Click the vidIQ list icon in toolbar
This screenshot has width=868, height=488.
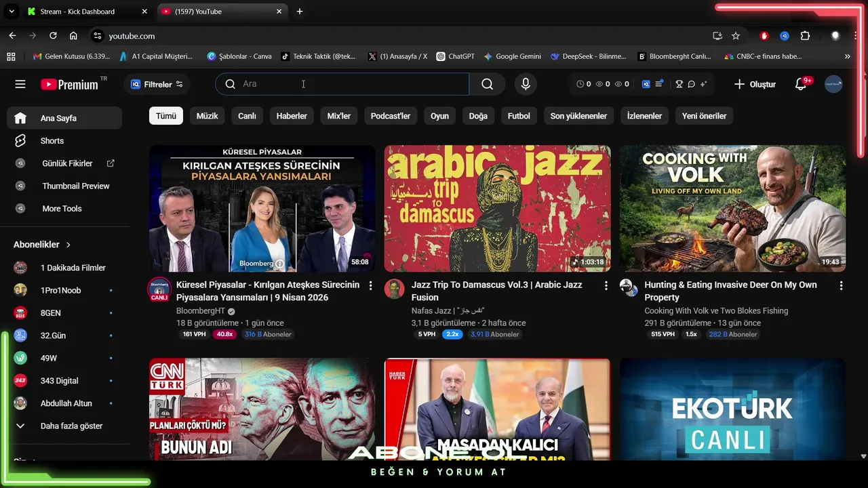click(x=658, y=84)
